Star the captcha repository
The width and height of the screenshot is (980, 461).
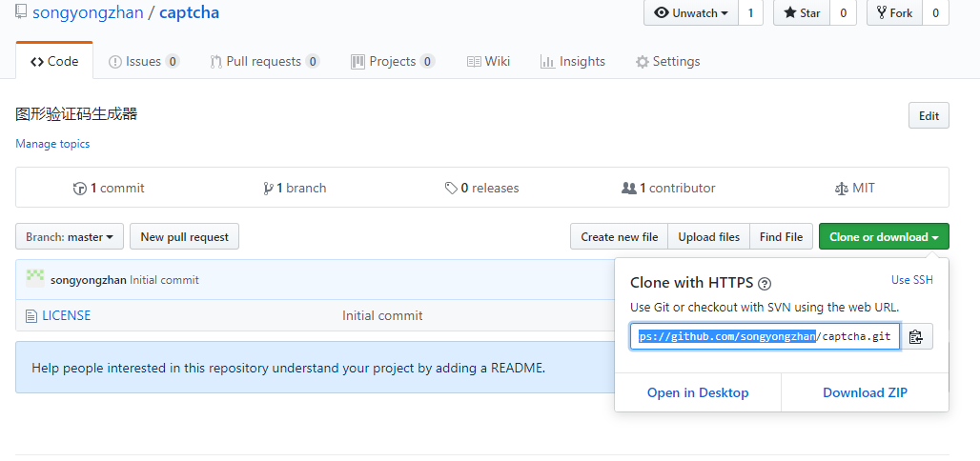[801, 12]
